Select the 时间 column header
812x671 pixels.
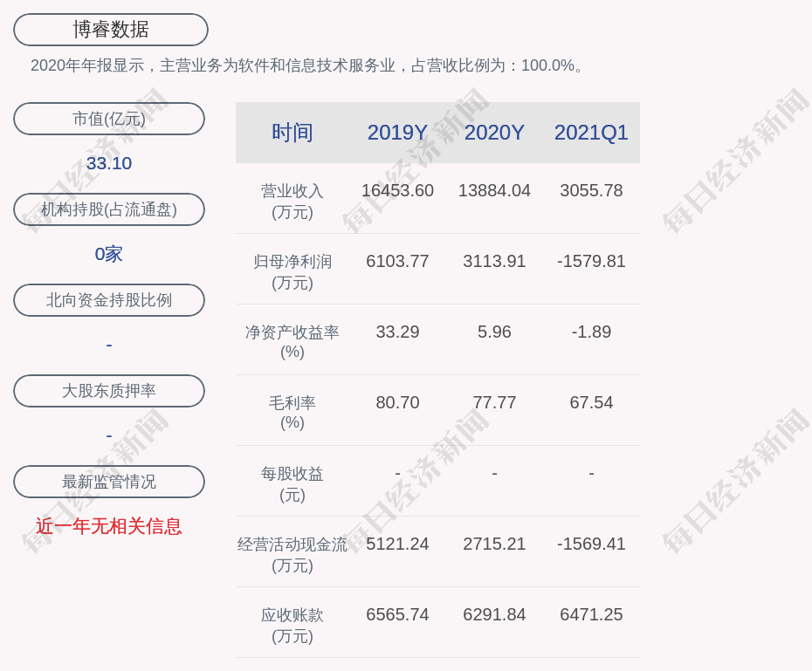292,133
